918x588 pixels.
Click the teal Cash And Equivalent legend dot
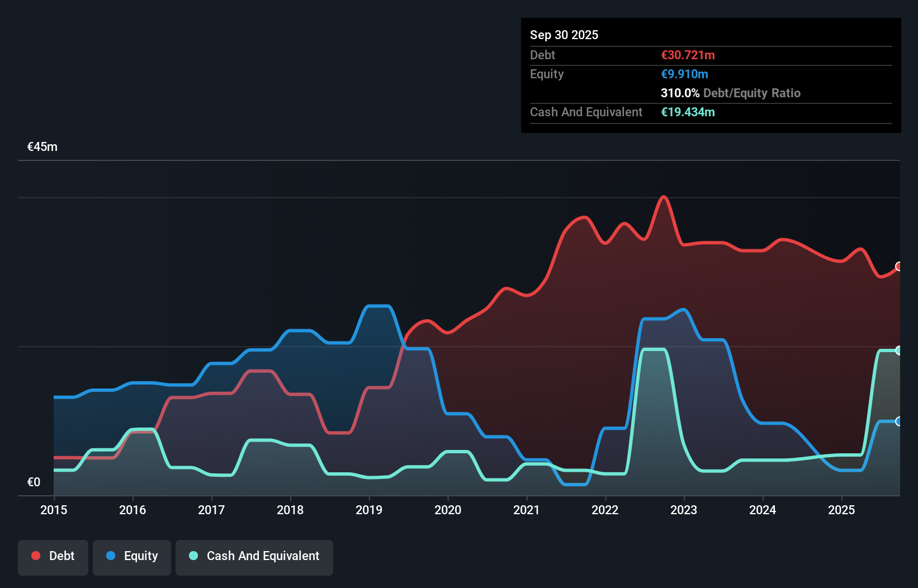[x=193, y=556]
